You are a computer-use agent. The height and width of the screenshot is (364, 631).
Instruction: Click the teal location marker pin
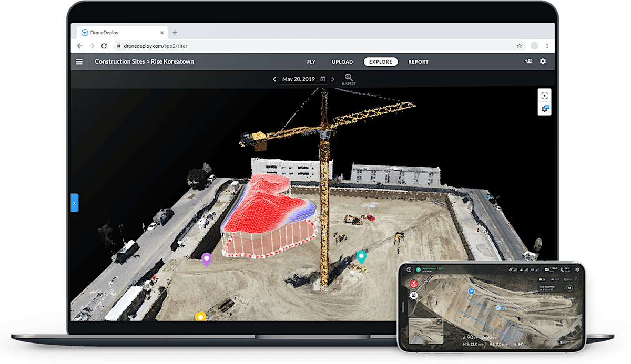coord(361,257)
